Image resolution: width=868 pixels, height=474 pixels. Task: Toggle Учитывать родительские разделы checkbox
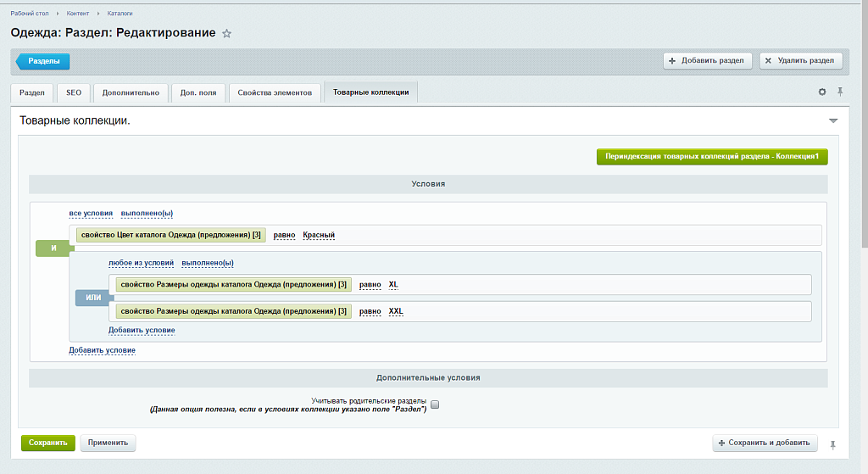(x=435, y=404)
